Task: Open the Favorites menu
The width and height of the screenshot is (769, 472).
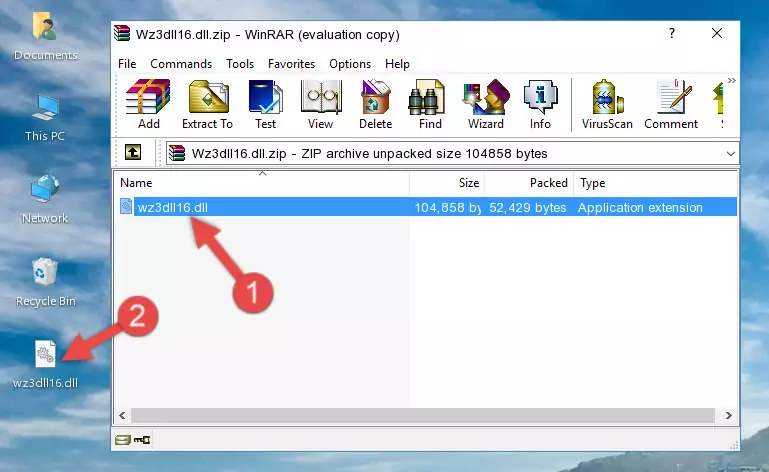Action: (291, 64)
